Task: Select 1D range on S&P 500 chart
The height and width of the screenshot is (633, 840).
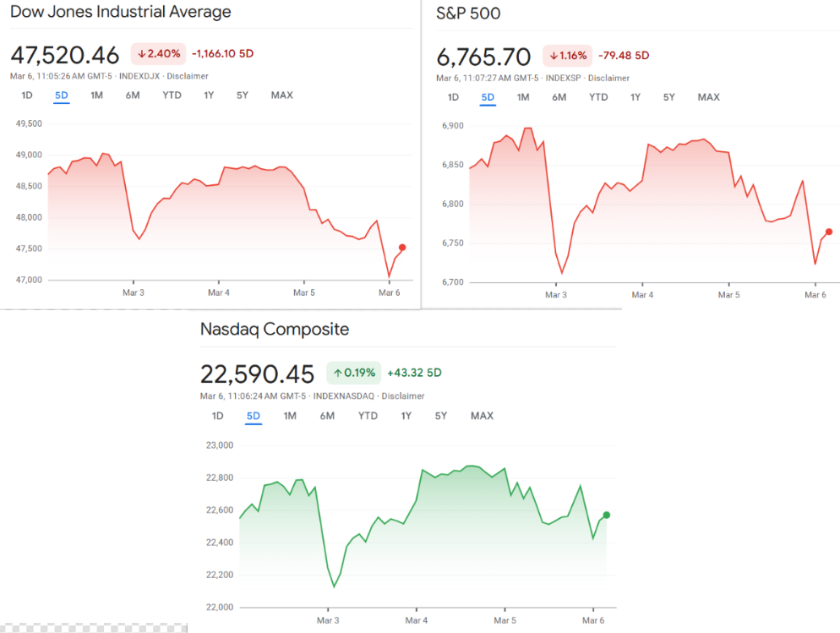Action: click(453, 97)
